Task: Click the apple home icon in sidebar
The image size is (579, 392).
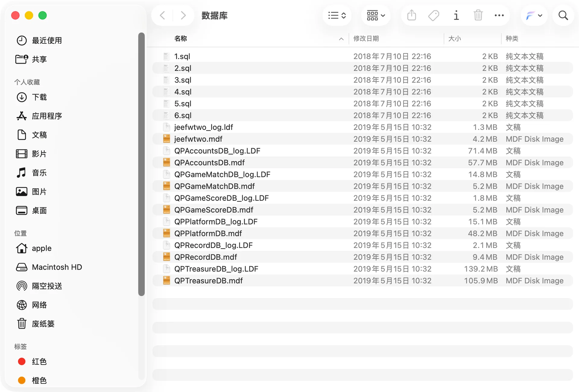Action: point(21,248)
